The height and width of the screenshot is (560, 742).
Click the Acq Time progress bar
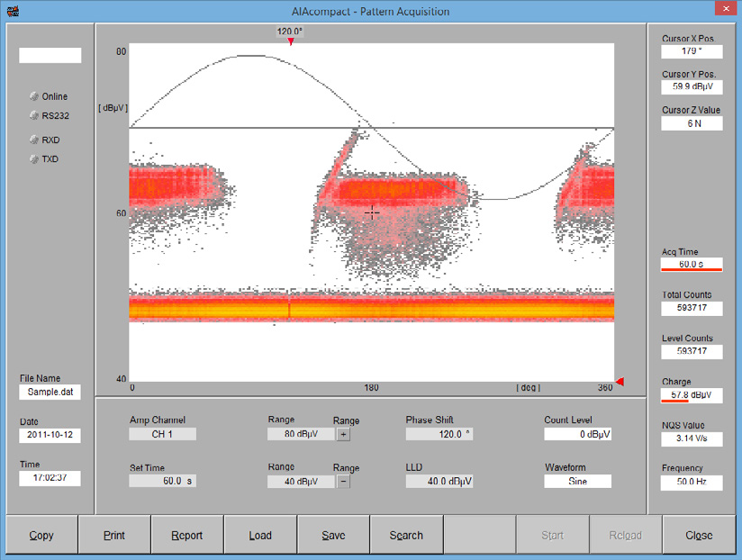pyautogui.click(x=692, y=268)
